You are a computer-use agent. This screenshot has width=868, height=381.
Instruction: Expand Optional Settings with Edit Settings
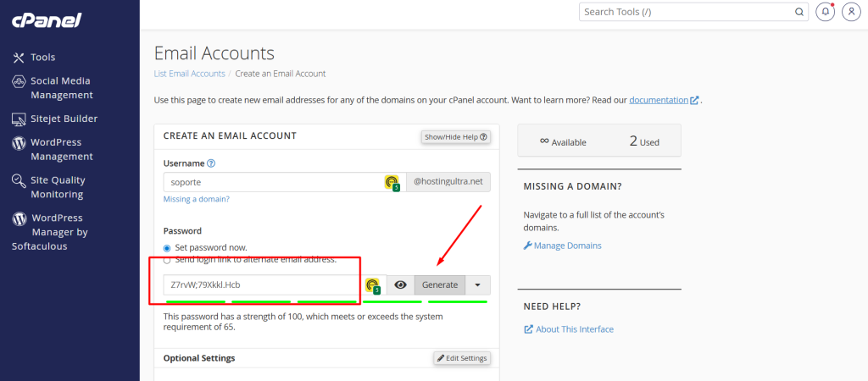(462, 358)
